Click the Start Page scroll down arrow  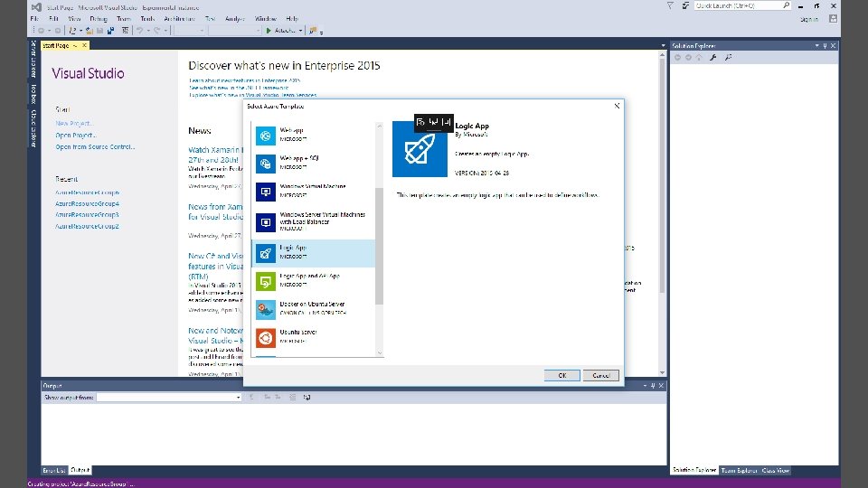pos(662,372)
